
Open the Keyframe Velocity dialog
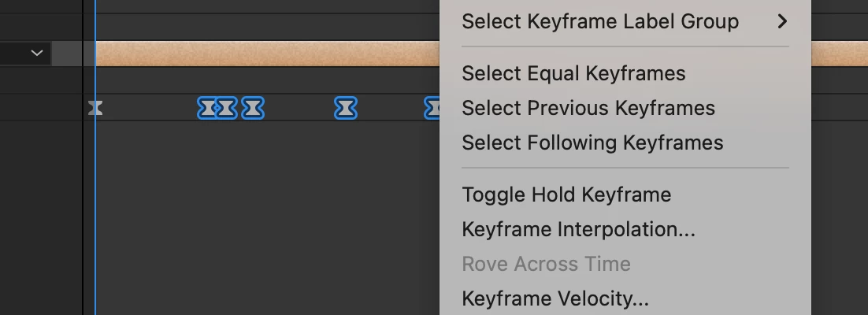pos(555,298)
